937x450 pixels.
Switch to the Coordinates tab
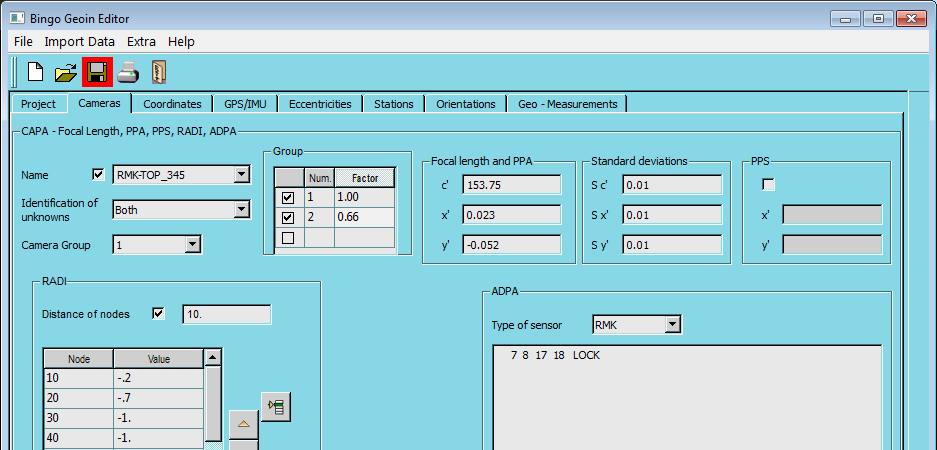coord(172,104)
